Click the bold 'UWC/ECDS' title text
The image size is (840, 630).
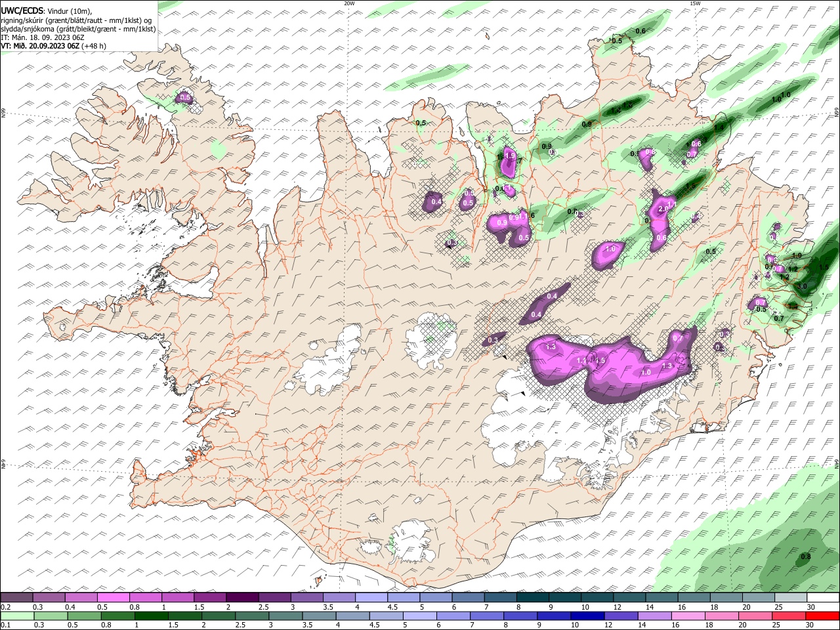point(22,11)
